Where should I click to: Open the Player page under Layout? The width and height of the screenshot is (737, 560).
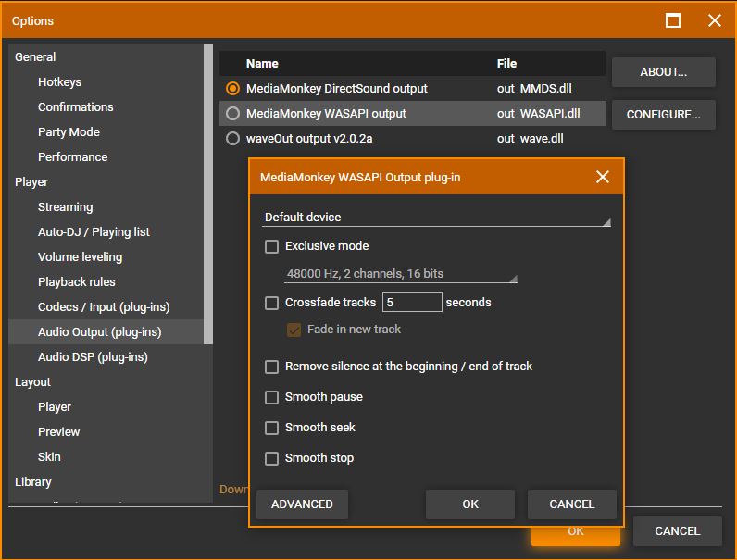click(55, 407)
